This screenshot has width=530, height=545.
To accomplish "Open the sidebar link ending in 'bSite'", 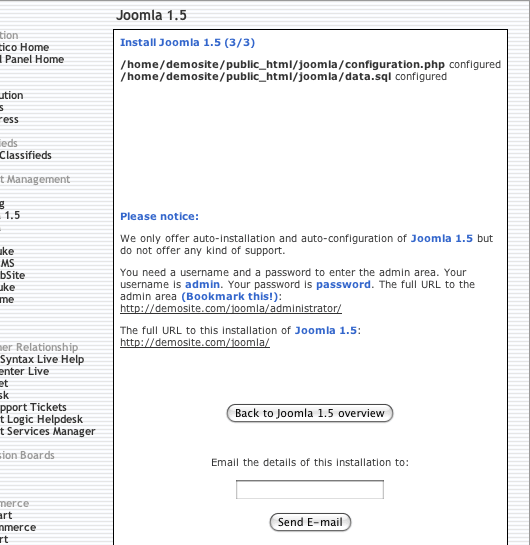I will coord(13,275).
